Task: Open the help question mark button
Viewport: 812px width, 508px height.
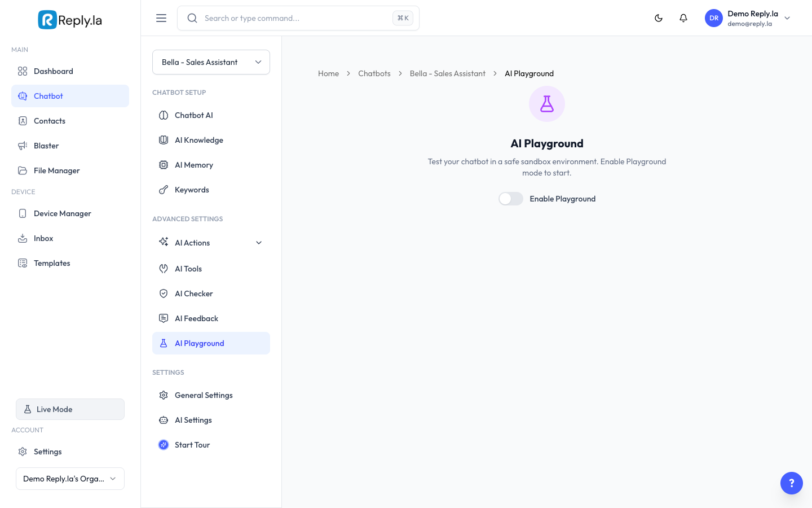Action: click(x=792, y=483)
